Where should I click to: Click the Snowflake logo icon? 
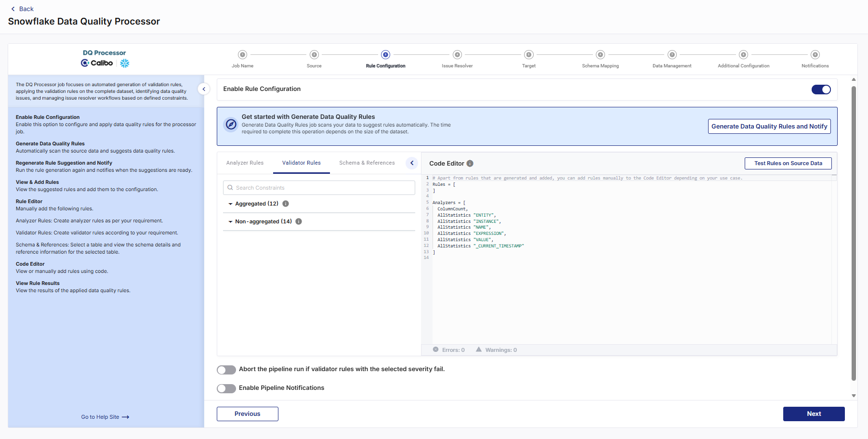point(125,63)
